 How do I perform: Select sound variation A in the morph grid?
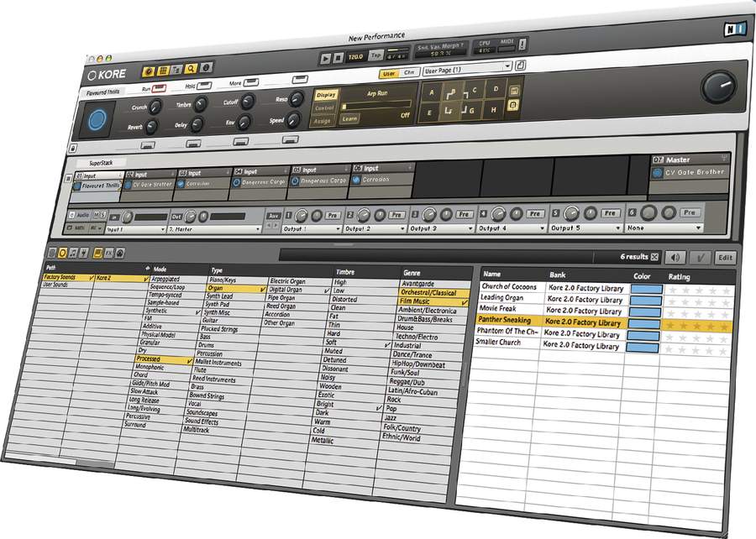point(432,93)
